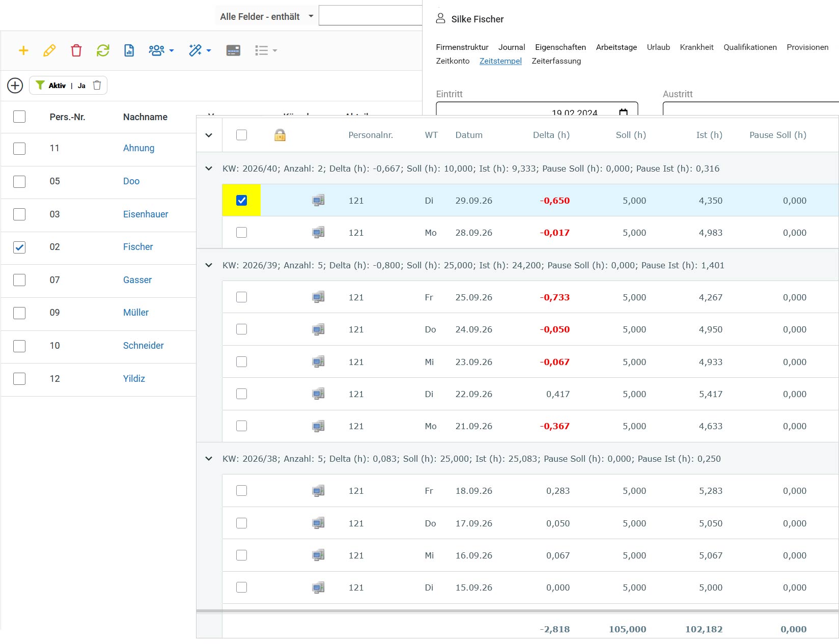Open the Zeitkonto tab
Image resolution: width=839 pixels, height=644 pixels.
pyautogui.click(x=453, y=61)
